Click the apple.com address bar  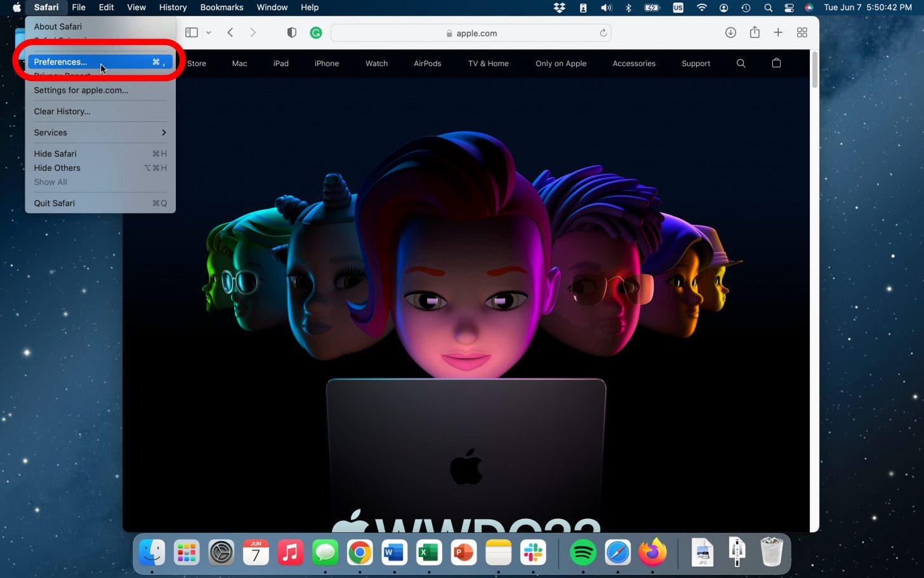[x=471, y=33]
